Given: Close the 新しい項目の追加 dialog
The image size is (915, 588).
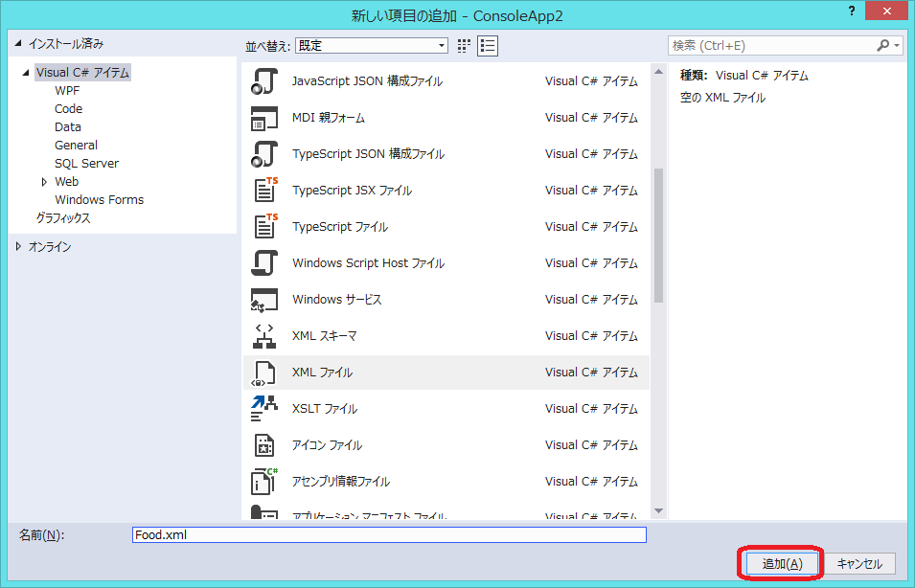Looking at the screenshot, I should 887,11.
